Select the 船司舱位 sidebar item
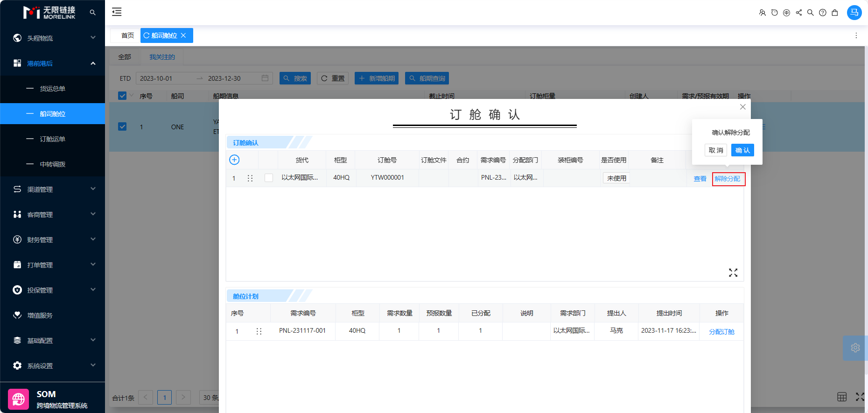This screenshot has height=413, width=868. tap(52, 113)
